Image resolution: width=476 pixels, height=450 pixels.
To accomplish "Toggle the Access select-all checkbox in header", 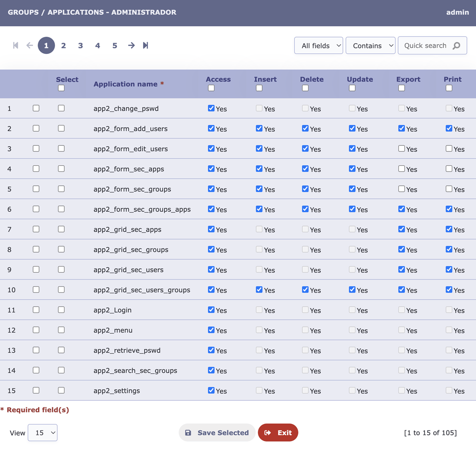I will click(211, 88).
